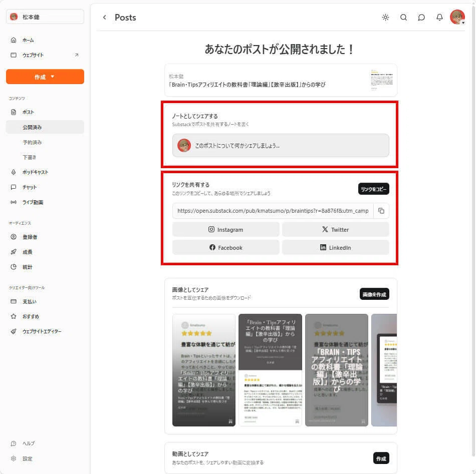Select the 予約済み sub-item
Viewport: 476px width, 474px height.
(x=45, y=142)
